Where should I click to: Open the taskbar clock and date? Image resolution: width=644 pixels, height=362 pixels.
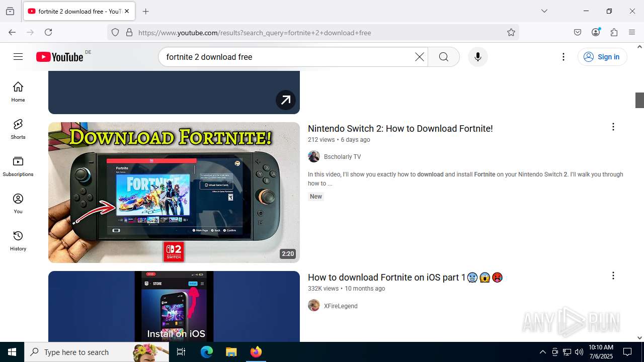pos(601,352)
